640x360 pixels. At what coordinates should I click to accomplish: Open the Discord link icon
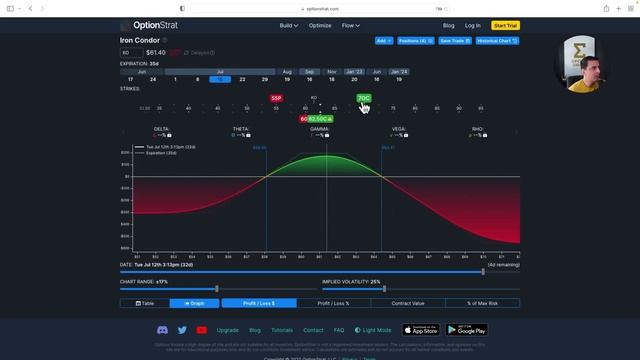pyautogui.click(x=162, y=330)
